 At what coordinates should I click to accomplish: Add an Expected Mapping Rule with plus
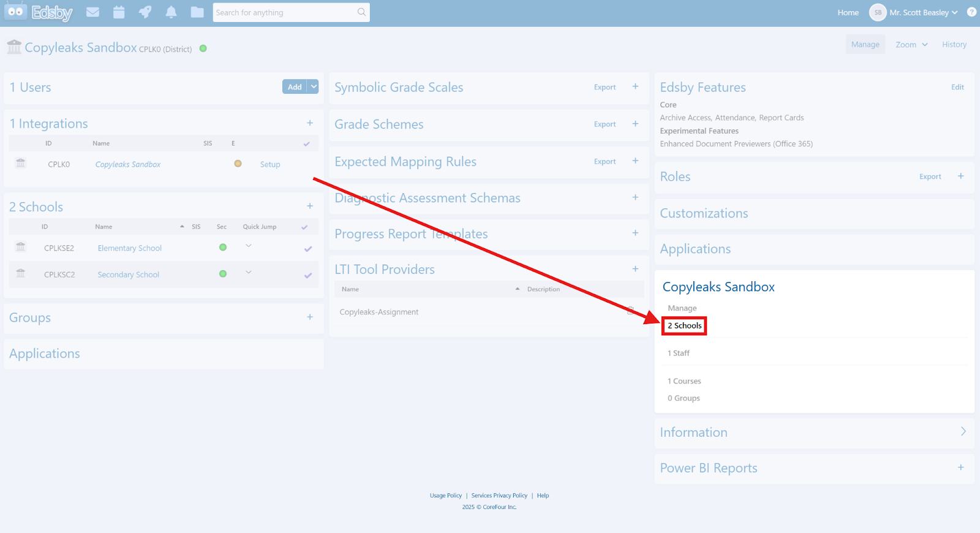point(635,161)
